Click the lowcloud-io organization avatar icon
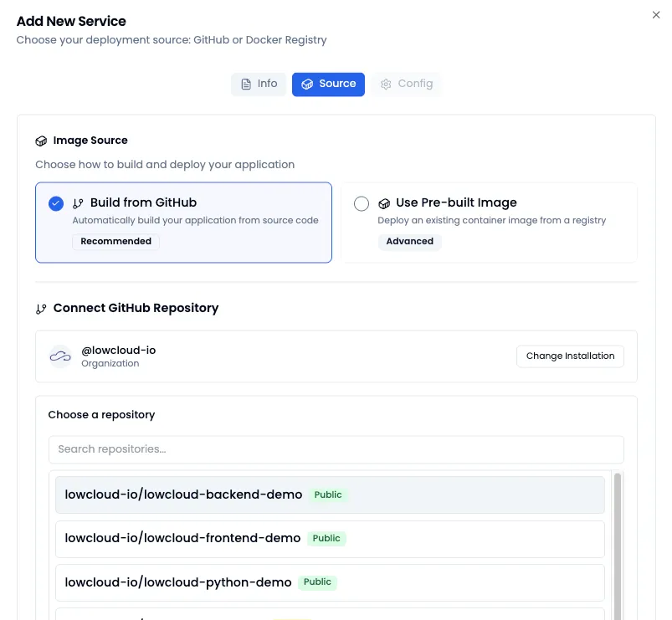 (60, 356)
